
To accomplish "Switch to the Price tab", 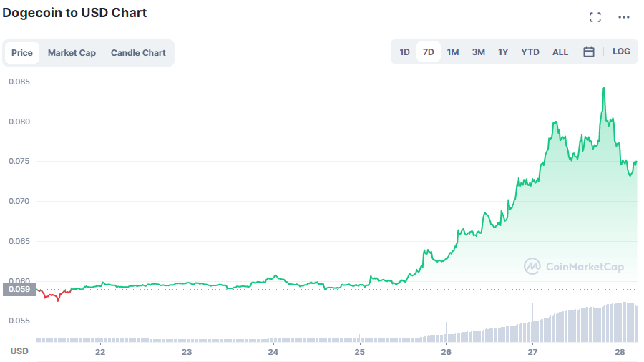I will 22,53.
